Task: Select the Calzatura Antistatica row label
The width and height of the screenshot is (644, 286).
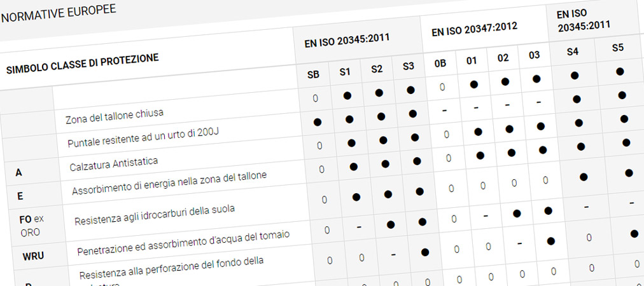Action: click(x=114, y=165)
